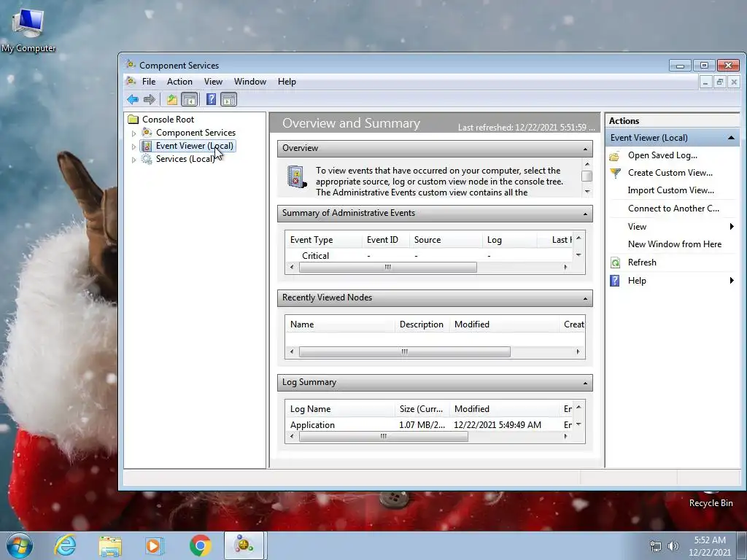
Task: Click the Size (Curr... column header
Action: click(x=422, y=409)
